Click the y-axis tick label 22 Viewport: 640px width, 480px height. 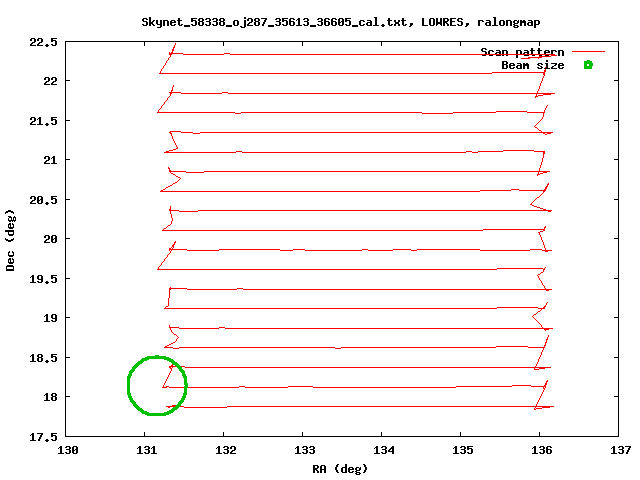(51, 81)
